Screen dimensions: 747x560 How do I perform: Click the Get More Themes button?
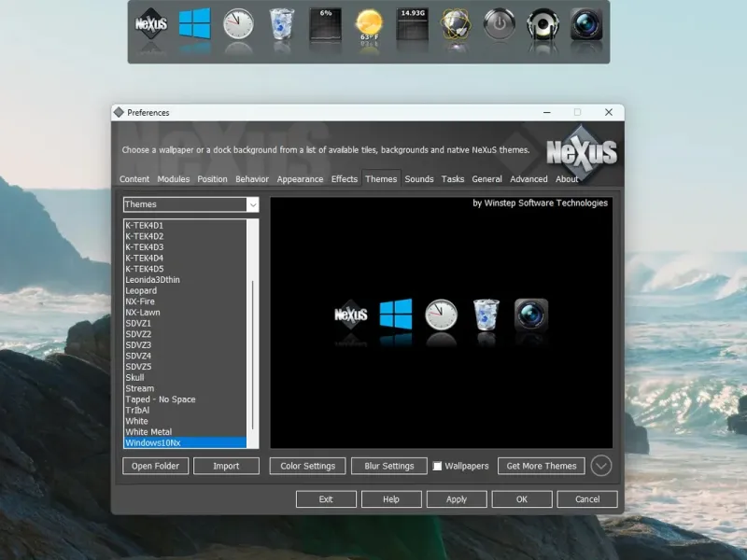(542, 466)
